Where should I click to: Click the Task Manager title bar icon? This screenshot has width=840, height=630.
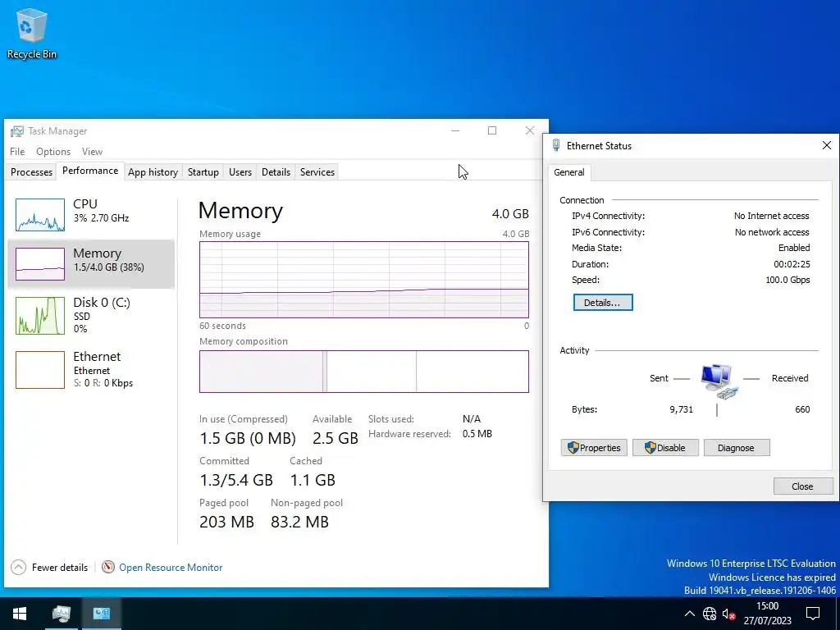click(17, 131)
